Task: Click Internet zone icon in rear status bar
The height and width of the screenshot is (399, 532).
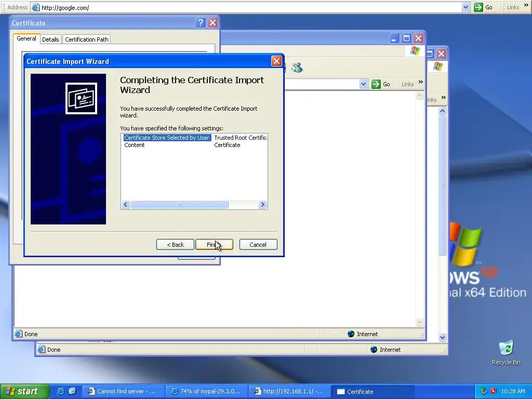Action: pyautogui.click(x=374, y=350)
